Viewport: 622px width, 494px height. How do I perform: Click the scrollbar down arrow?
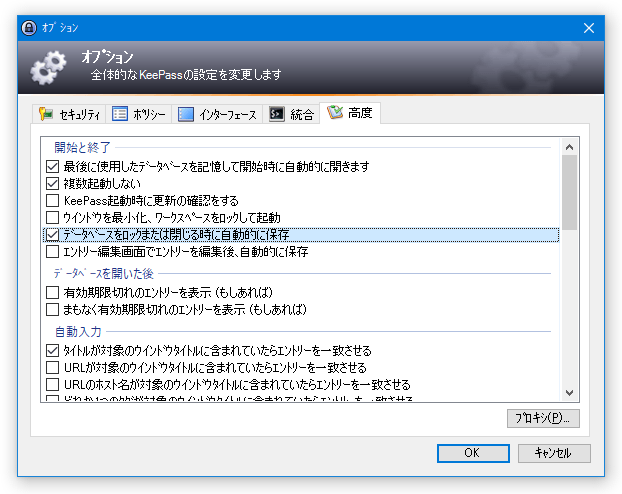pyautogui.click(x=570, y=392)
